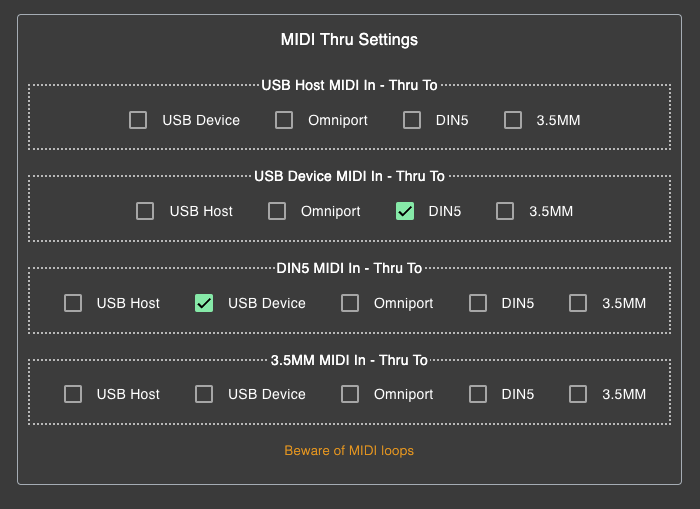Check 3.5MM under 3.5MM MIDI In
The image size is (700, 509).
578,394
